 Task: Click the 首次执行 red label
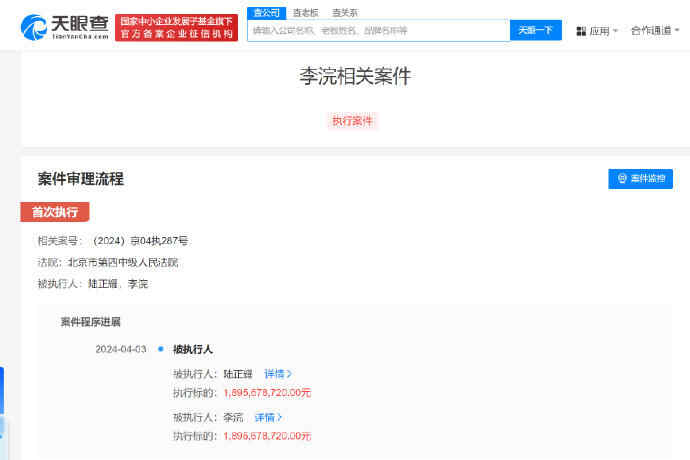point(55,212)
